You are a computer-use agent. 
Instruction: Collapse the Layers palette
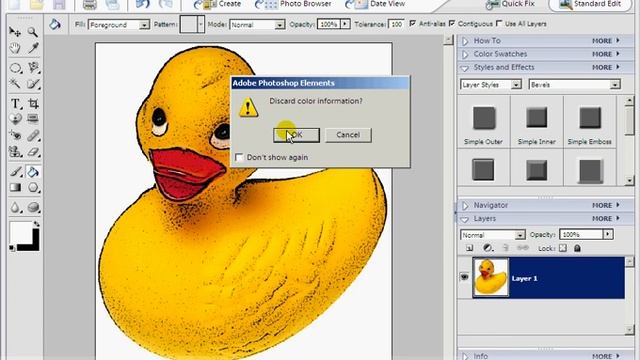(465, 219)
